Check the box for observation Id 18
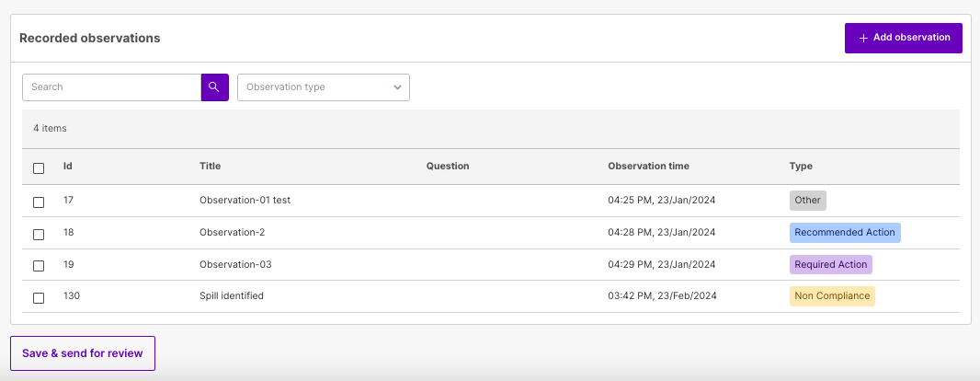Image resolution: width=980 pixels, height=381 pixels. 39,234
